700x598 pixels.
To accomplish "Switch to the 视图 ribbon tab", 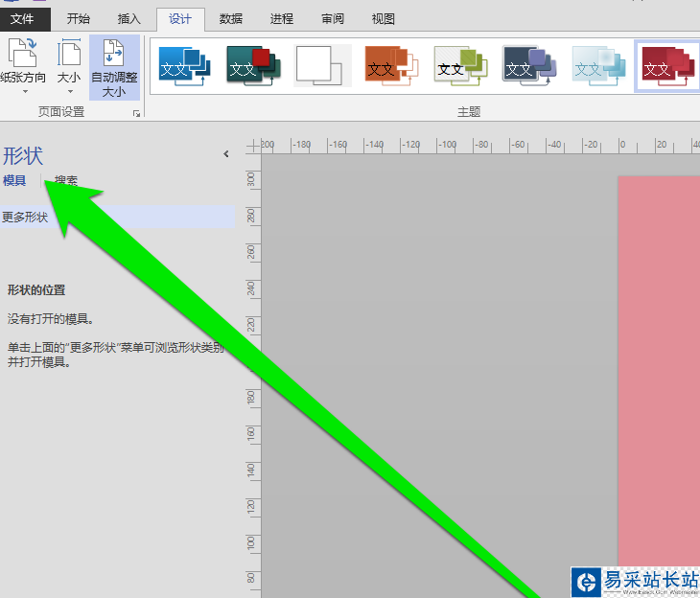I will 383,19.
